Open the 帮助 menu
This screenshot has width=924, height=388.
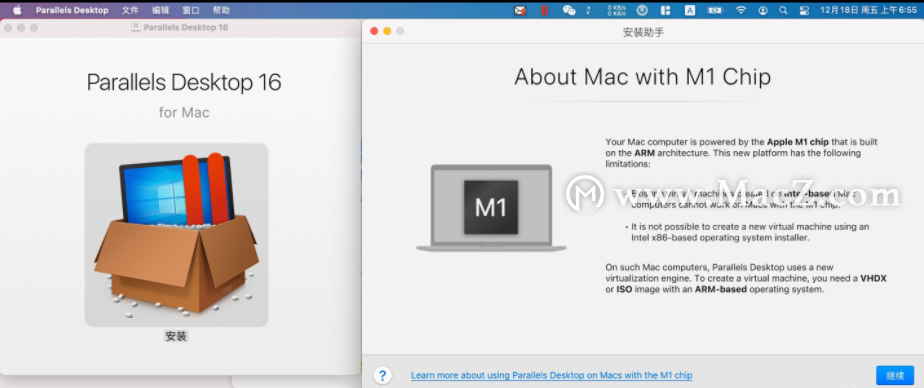pyautogui.click(x=221, y=10)
